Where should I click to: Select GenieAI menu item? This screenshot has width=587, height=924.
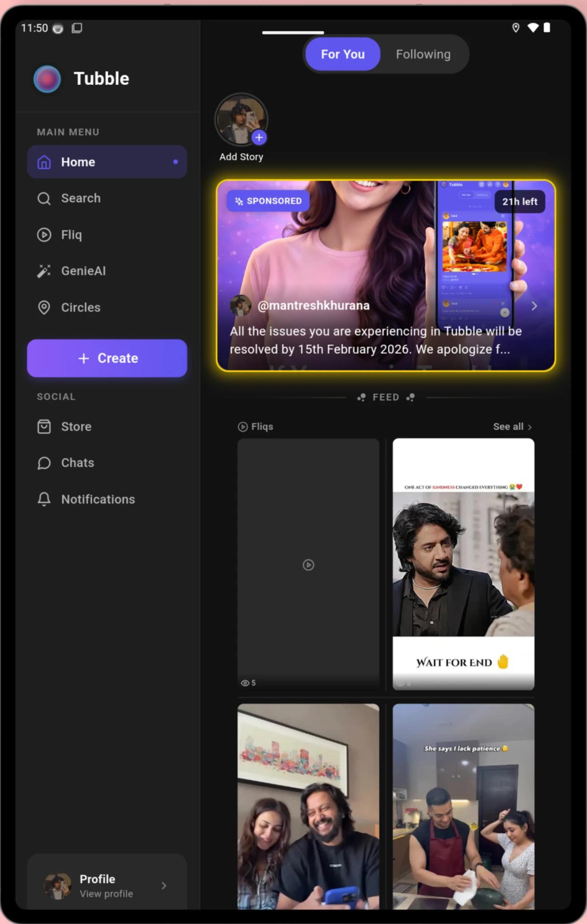pyautogui.click(x=107, y=271)
